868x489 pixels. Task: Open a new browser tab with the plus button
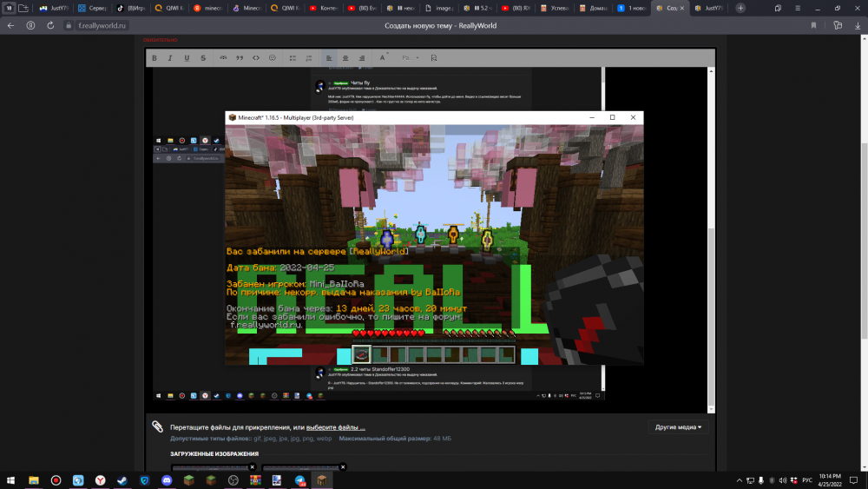pyautogui.click(x=740, y=8)
